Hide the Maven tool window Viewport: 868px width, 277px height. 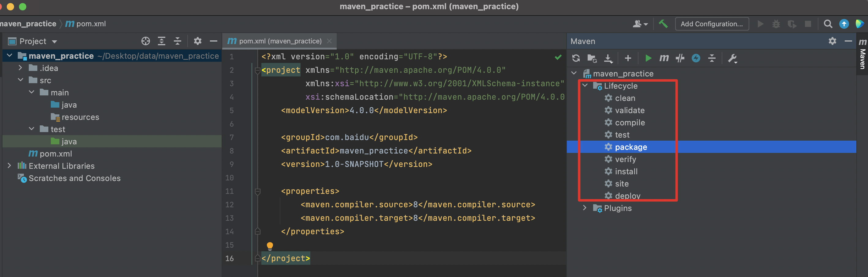coord(848,41)
